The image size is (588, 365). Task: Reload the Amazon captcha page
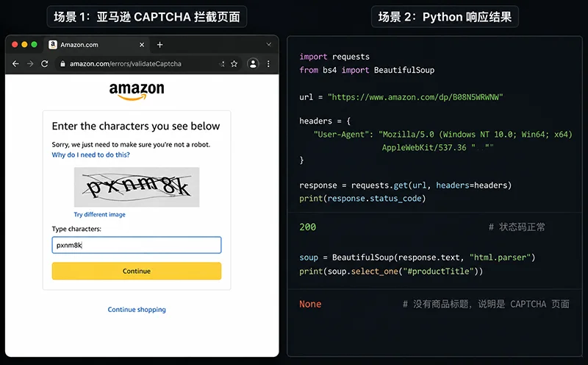click(45, 64)
